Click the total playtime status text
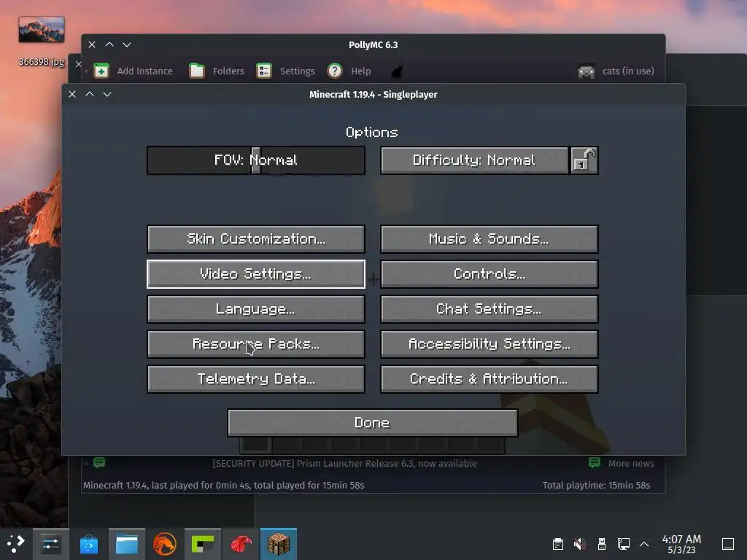747x560 pixels. click(x=596, y=485)
